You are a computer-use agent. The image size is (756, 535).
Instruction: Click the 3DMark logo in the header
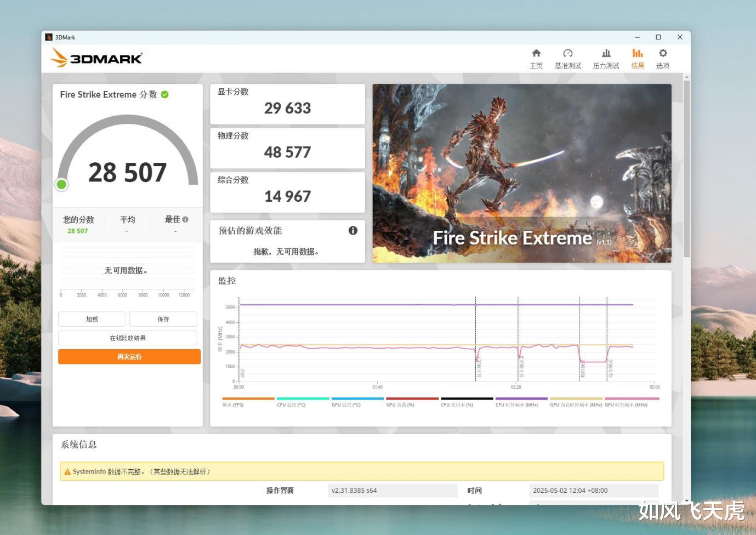(96, 58)
